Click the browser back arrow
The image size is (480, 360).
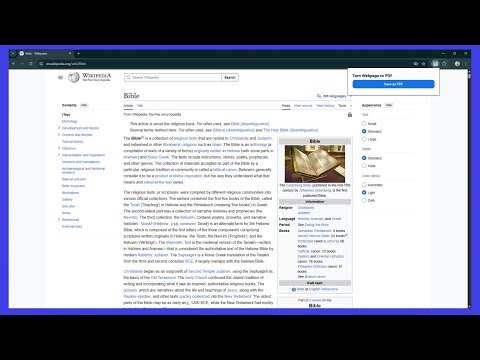click(x=13, y=64)
